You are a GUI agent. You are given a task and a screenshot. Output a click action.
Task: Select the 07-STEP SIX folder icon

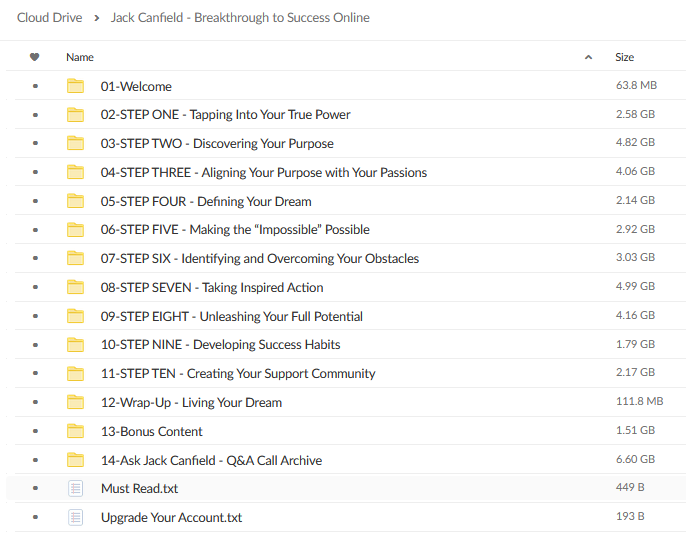pyautogui.click(x=76, y=258)
